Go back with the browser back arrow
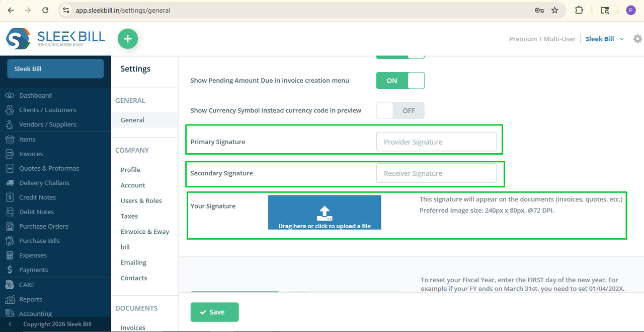The width and height of the screenshot is (644, 332). tap(11, 10)
